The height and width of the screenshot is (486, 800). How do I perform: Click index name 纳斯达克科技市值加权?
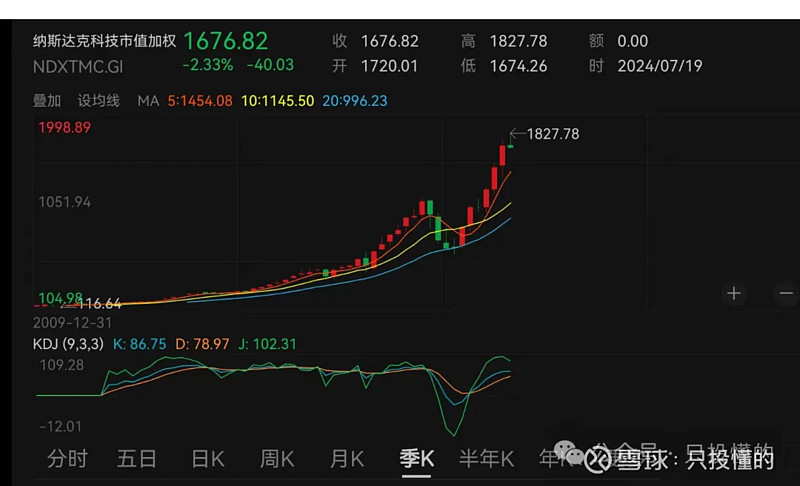pyautogui.click(x=104, y=41)
